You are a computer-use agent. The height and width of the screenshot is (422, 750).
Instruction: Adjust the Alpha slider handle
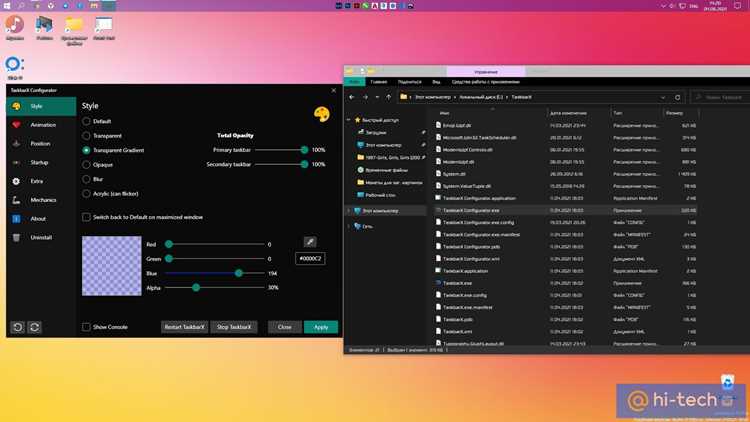click(x=196, y=288)
